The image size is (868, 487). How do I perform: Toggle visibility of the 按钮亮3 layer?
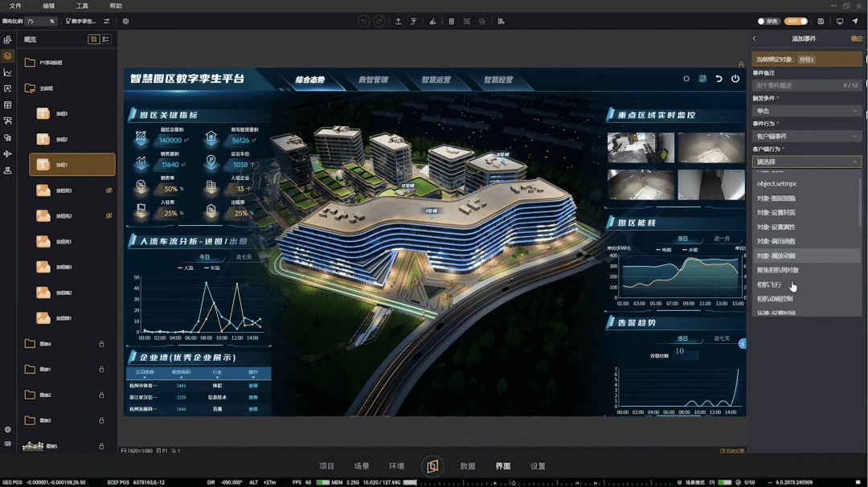108,190
